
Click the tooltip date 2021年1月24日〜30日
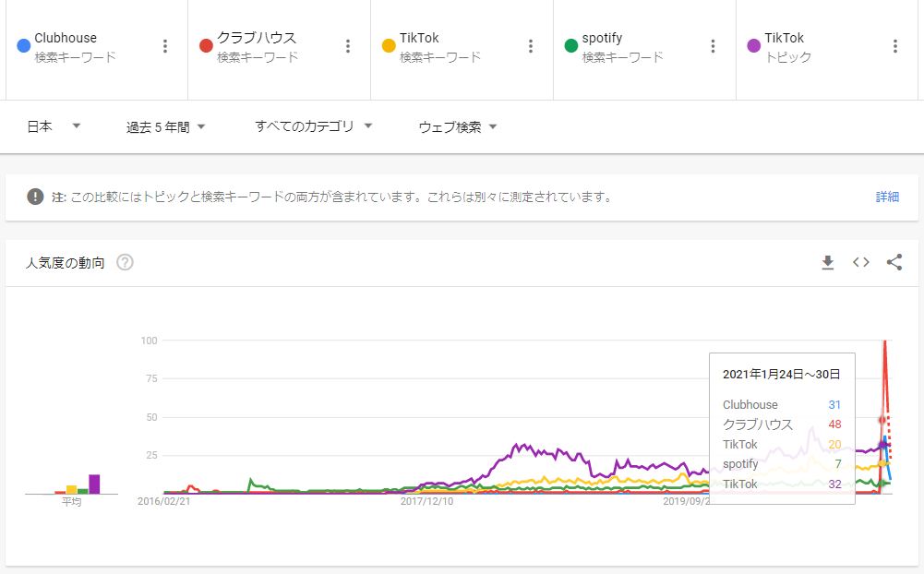tap(782, 375)
